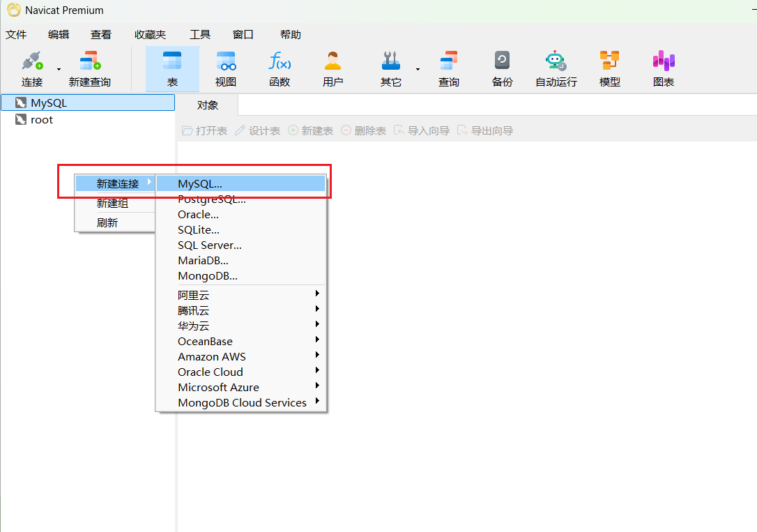Open the Tools (工具) menu

pyautogui.click(x=200, y=35)
